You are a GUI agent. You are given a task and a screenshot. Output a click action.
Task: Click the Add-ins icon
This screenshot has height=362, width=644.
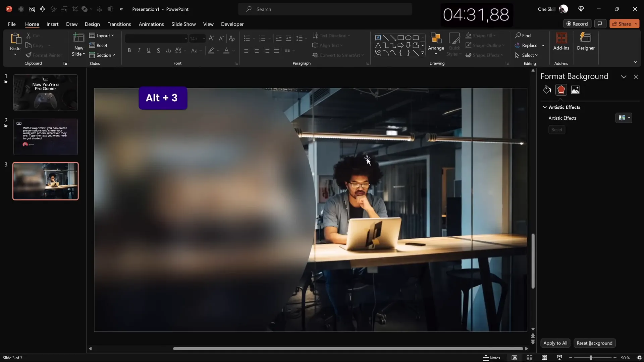click(561, 42)
